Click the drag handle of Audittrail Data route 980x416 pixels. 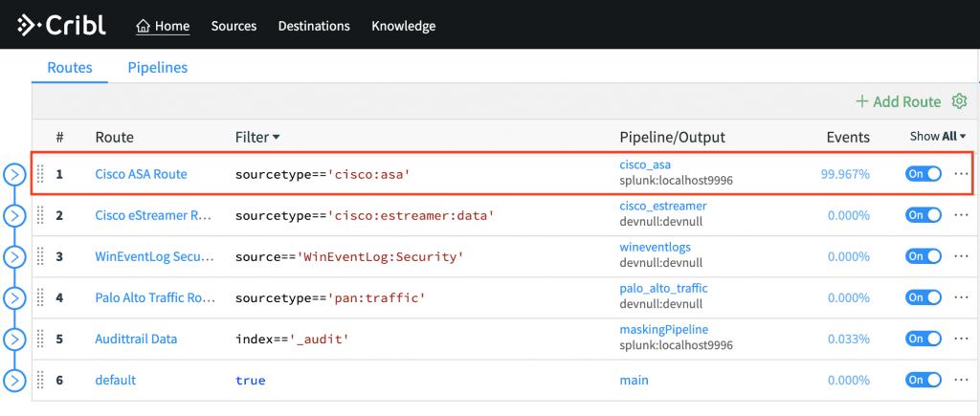[x=40, y=339]
